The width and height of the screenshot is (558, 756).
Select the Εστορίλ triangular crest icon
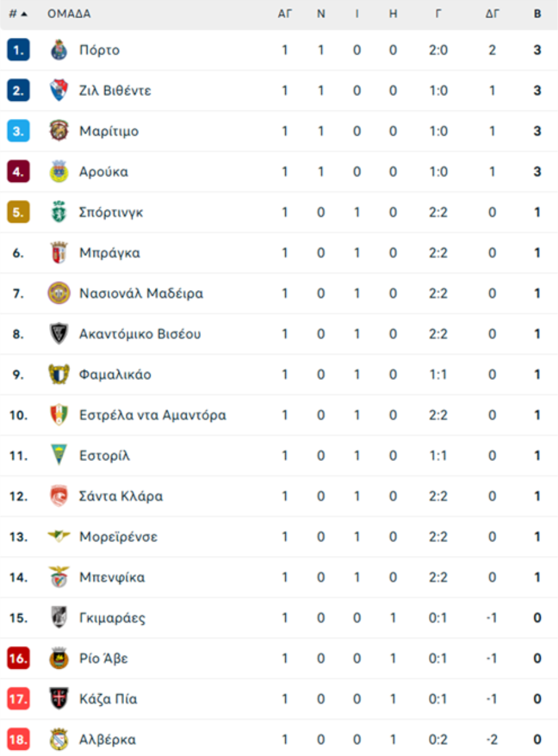59,455
